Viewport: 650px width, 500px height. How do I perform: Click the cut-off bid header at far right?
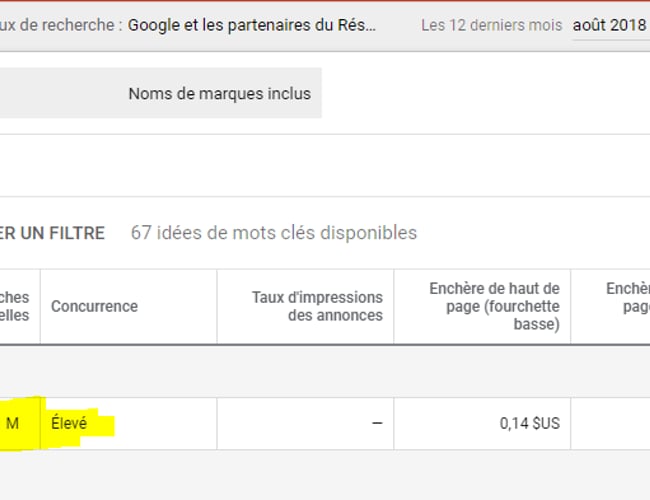(627, 298)
